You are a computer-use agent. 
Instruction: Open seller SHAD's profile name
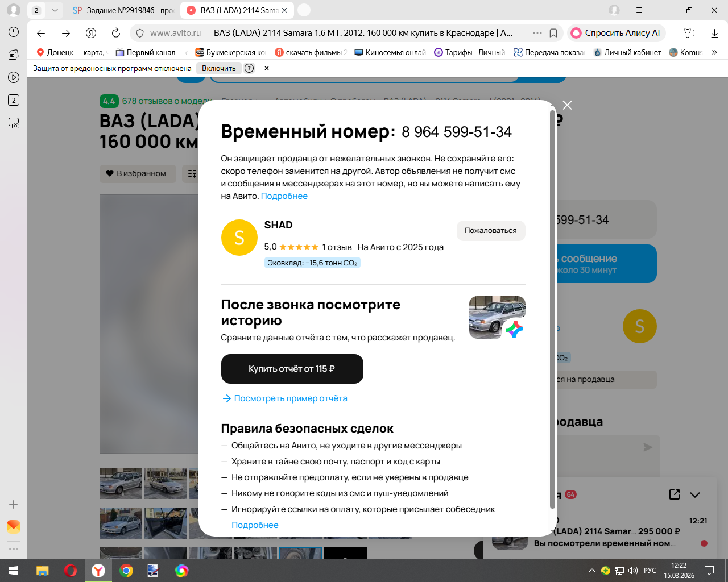pos(278,225)
